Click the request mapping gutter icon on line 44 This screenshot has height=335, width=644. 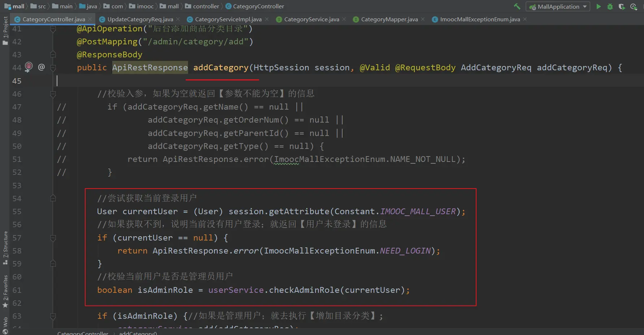(x=29, y=67)
